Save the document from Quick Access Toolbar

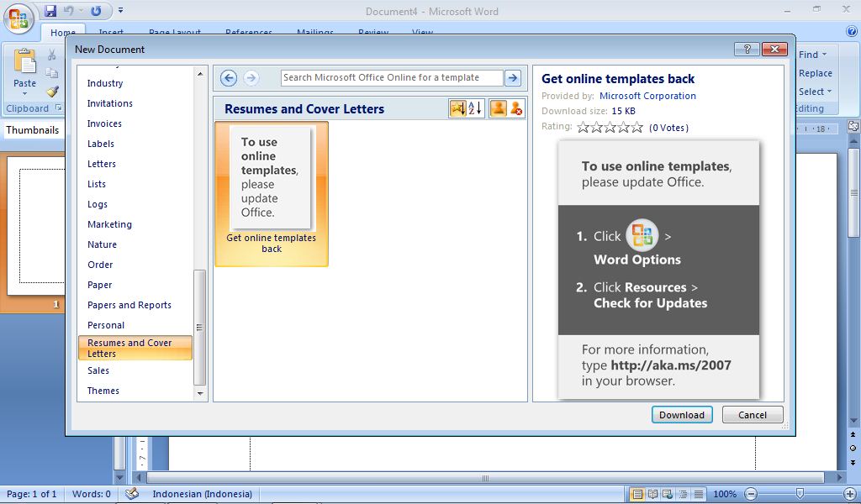pyautogui.click(x=50, y=10)
